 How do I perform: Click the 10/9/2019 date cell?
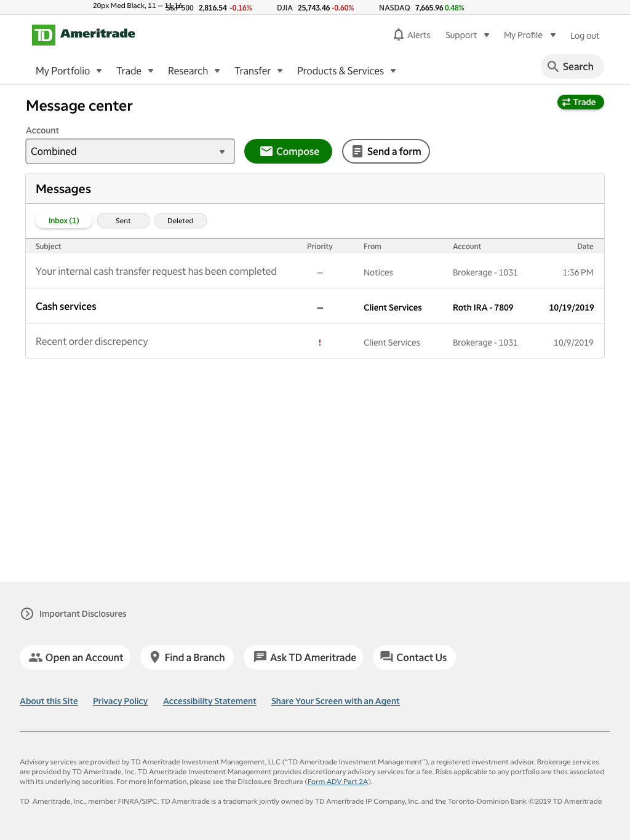tap(573, 343)
